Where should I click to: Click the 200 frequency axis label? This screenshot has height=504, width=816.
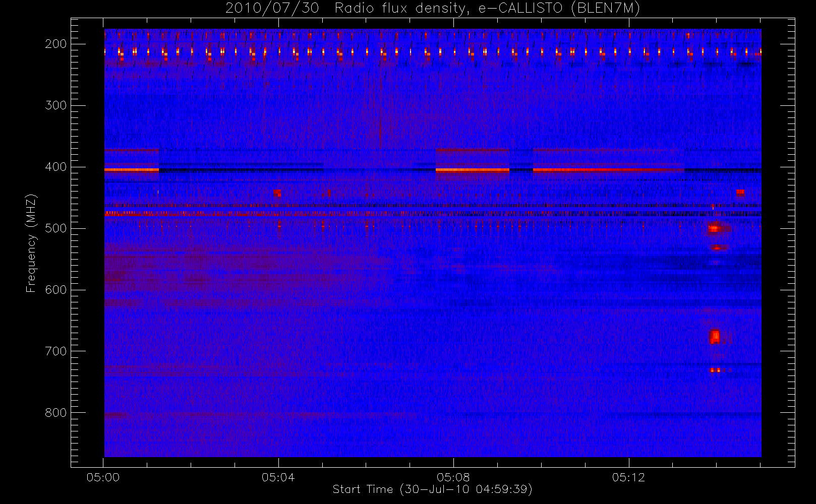coord(56,44)
